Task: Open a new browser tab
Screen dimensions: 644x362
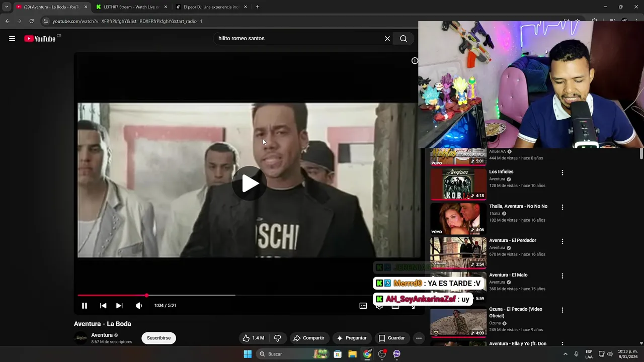Action: point(258,7)
